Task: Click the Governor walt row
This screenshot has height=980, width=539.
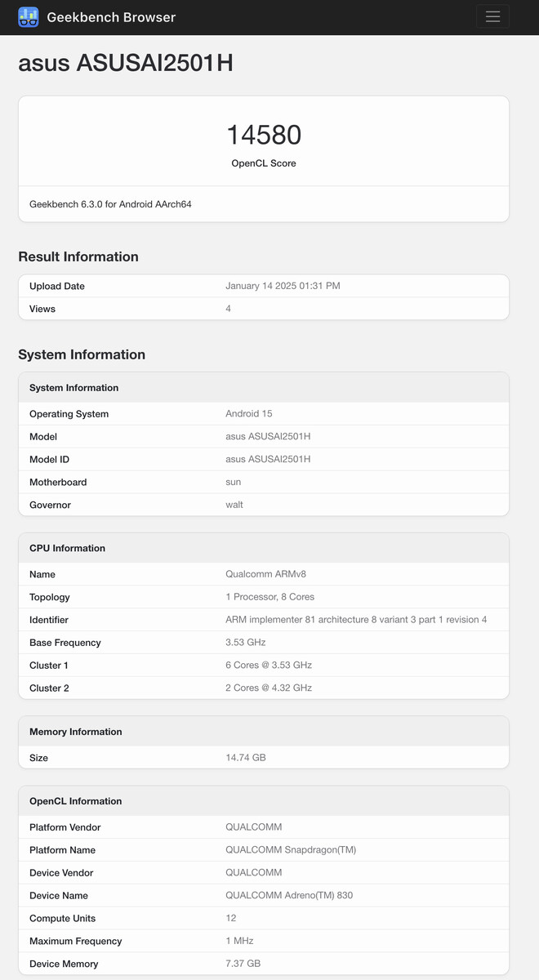Action: [264, 505]
